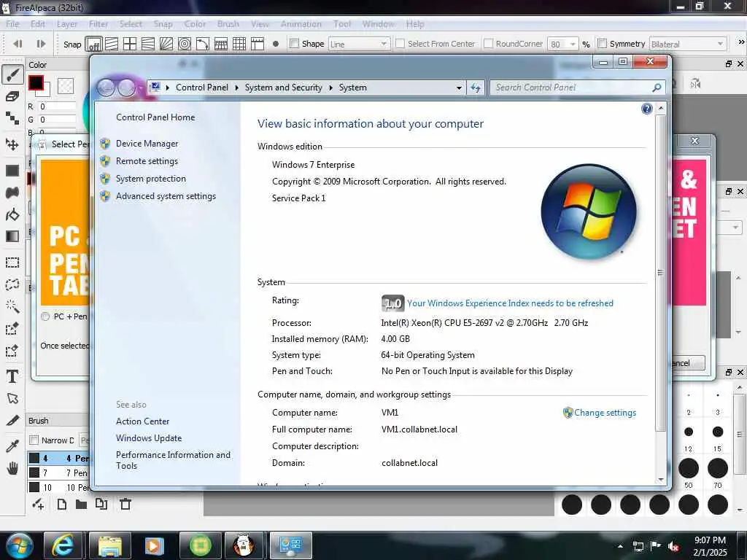
Task: Click the snap settings dot icon
Action: (275, 44)
